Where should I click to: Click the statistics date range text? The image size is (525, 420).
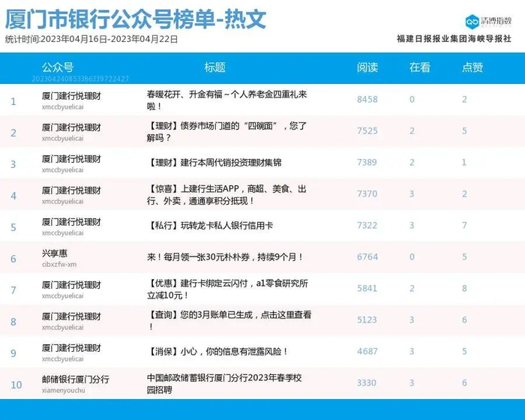(91, 39)
